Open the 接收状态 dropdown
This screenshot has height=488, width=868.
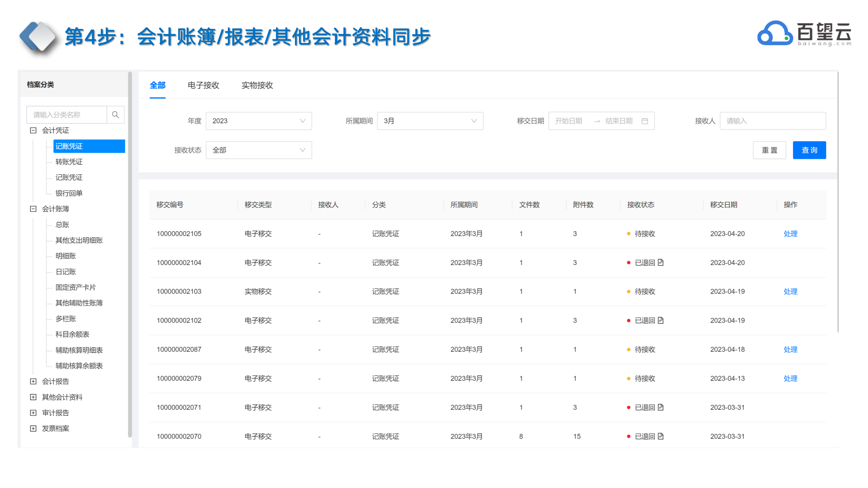[258, 150]
